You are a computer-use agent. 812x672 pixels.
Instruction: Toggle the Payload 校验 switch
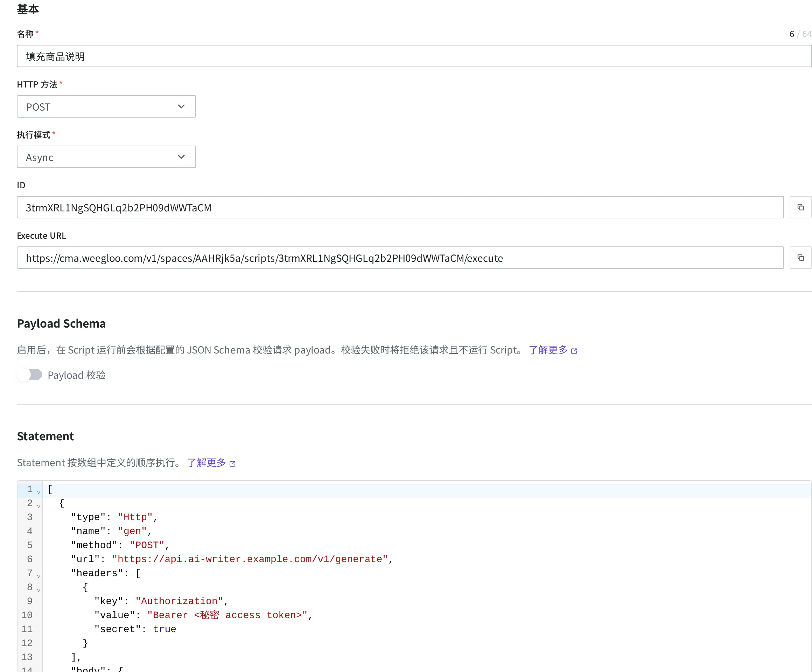[x=30, y=374]
